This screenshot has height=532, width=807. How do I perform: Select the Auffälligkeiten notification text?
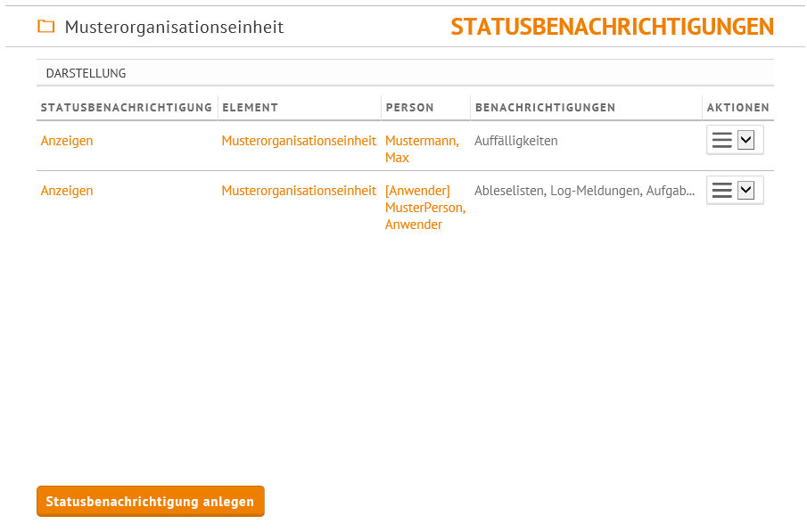[516, 141]
